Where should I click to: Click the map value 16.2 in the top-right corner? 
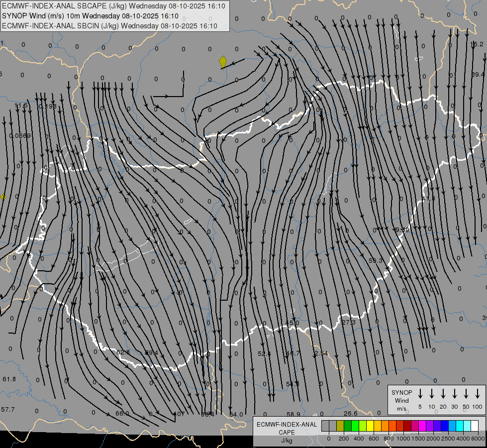(477, 44)
